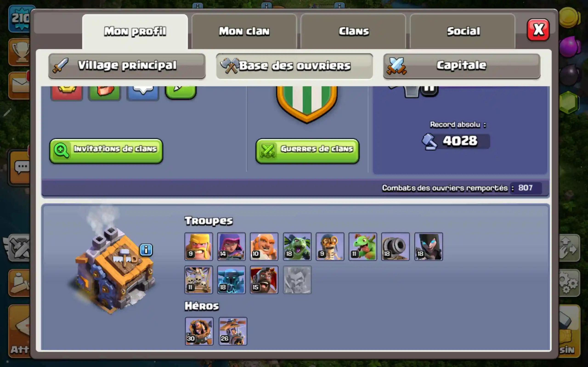Viewport: 588px width, 367px height.
Task: Open the Mon clan tab
Action: coord(244,31)
